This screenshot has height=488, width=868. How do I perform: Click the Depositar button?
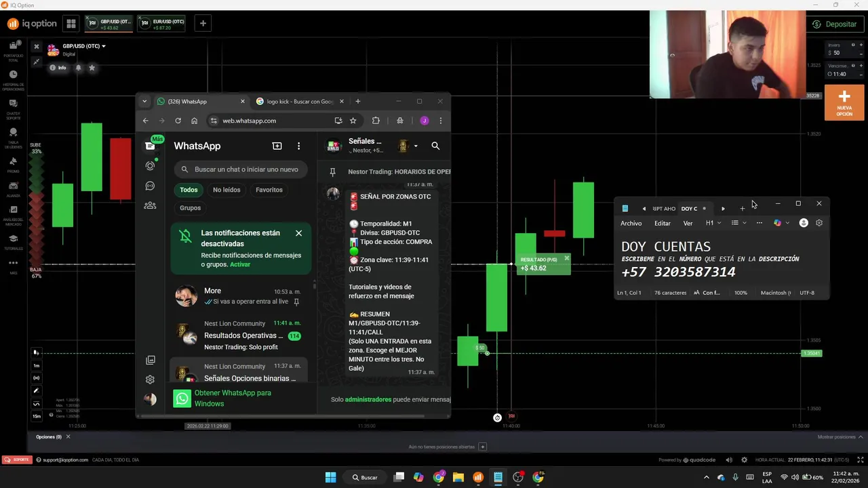click(835, 24)
